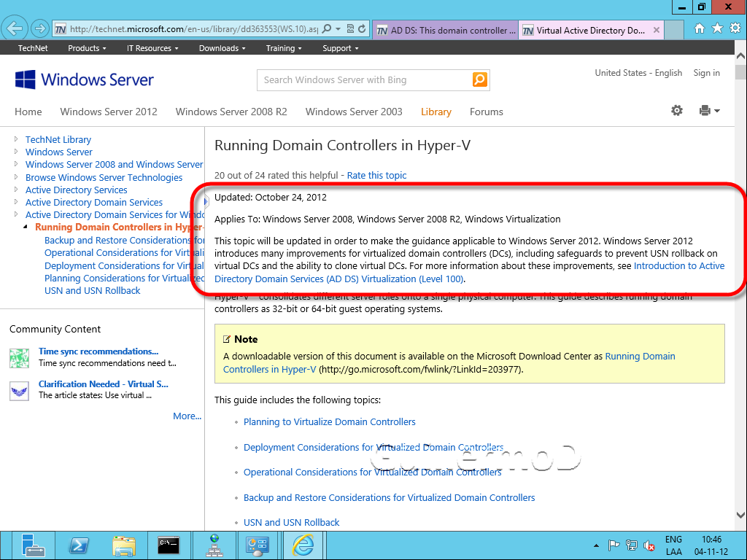Click the Rate this topic link
Viewport: 747px width, 560px height.
pyautogui.click(x=376, y=175)
